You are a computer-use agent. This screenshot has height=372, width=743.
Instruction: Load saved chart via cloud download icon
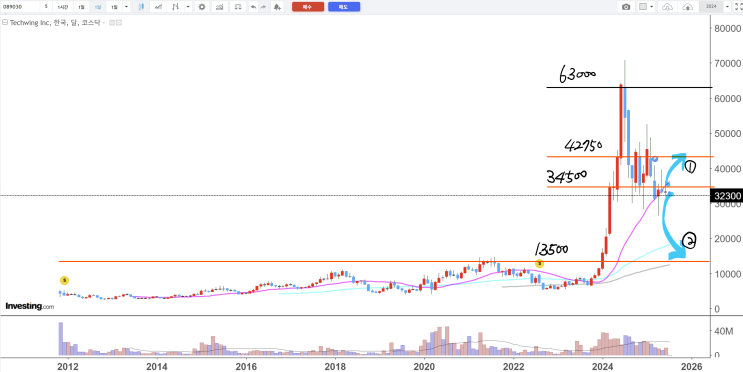pos(667,7)
